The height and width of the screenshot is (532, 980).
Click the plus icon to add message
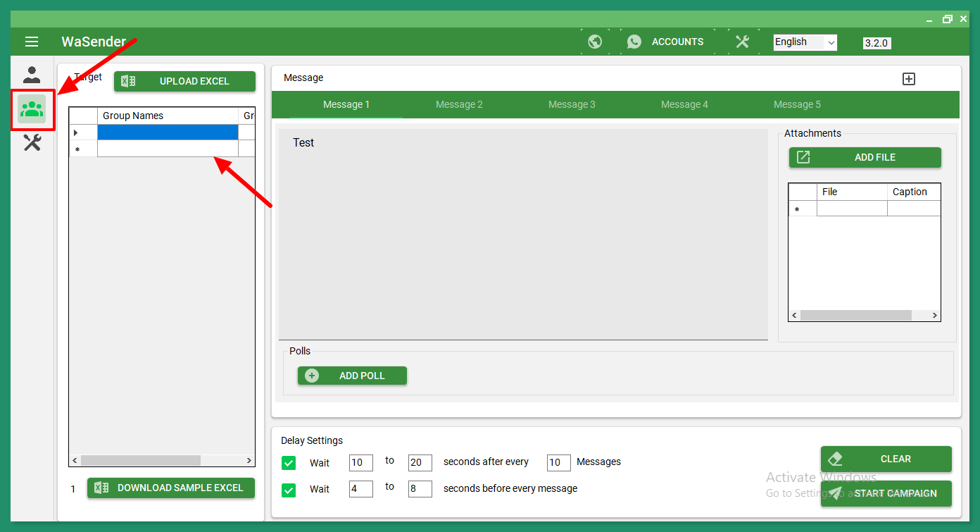[909, 79]
